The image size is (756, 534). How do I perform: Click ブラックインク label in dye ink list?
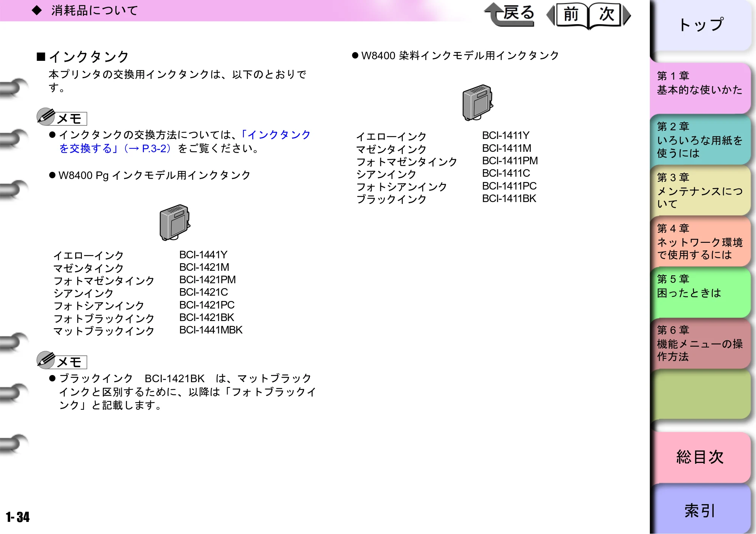pos(391,199)
